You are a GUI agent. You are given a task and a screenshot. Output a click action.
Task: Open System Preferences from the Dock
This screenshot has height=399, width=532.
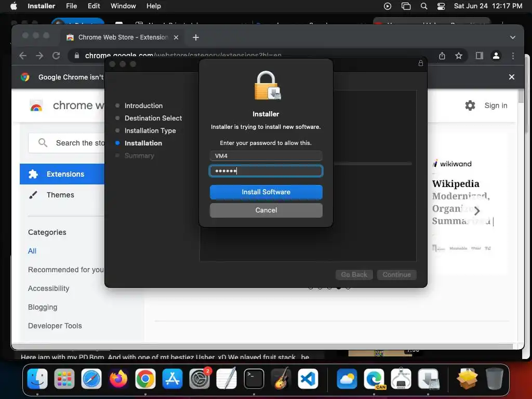pyautogui.click(x=199, y=379)
